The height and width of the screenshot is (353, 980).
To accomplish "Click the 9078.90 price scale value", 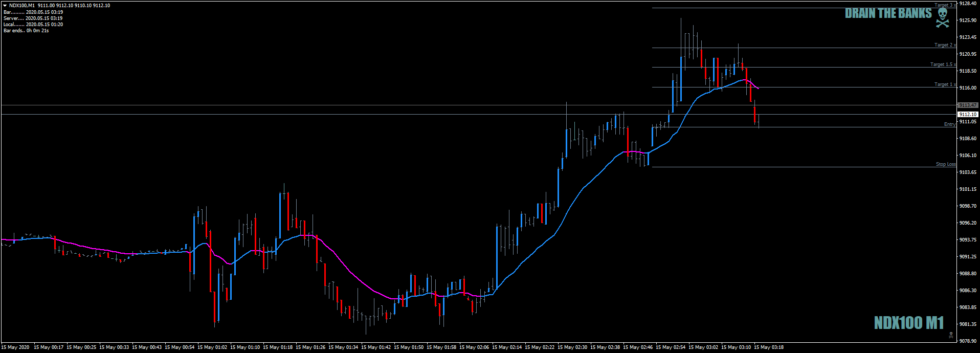I will (968, 341).
